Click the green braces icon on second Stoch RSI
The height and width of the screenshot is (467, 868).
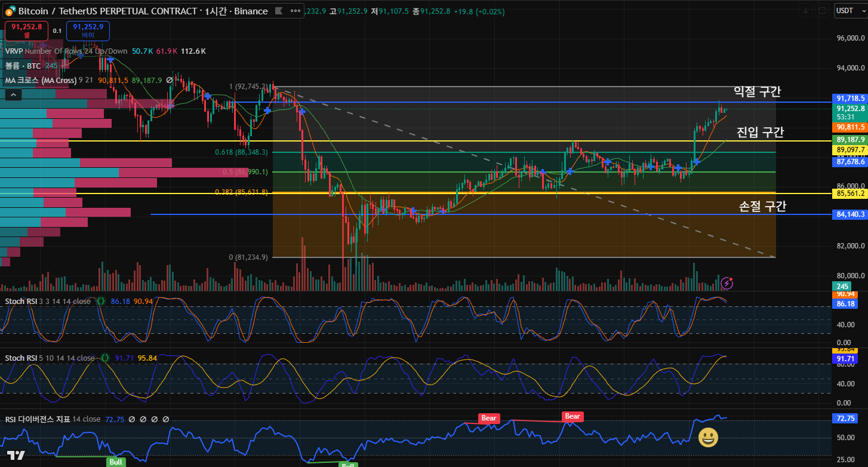(x=105, y=358)
